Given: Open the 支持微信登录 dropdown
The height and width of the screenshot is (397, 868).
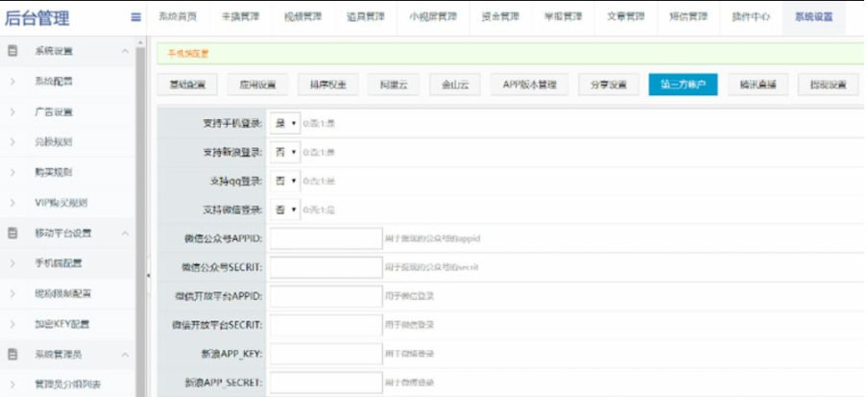Looking at the screenshot, I should tap(285, 209).
